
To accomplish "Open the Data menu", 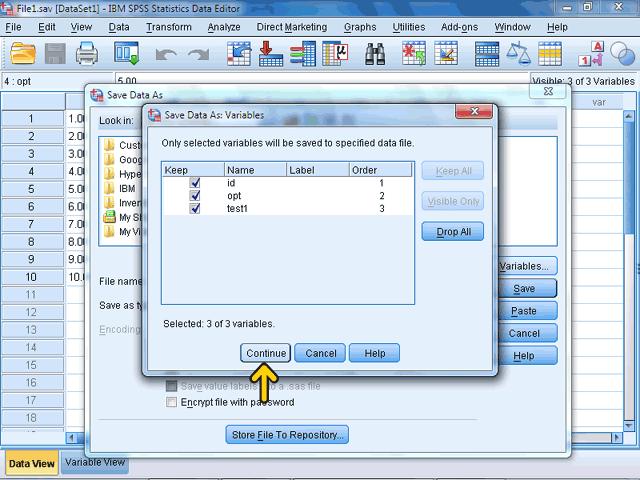I will (119, 27).
